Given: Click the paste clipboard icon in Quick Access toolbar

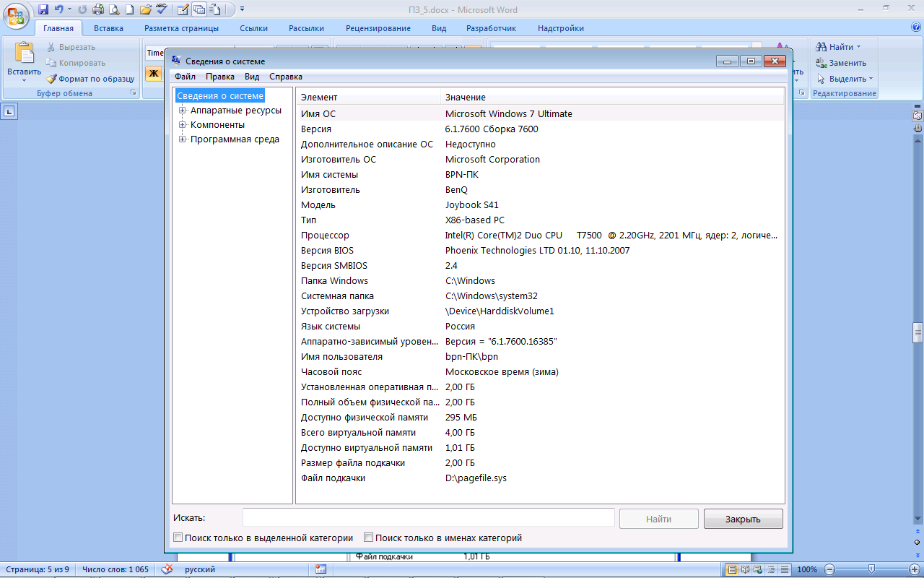Looking at the screenshot, I should click(214, 9).
